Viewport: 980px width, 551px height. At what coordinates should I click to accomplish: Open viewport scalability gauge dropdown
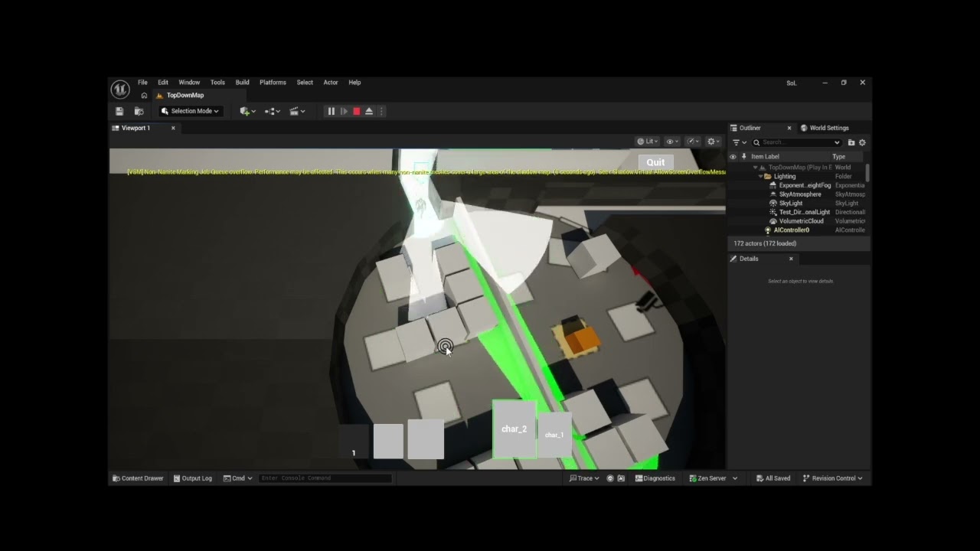pos(694,142)
